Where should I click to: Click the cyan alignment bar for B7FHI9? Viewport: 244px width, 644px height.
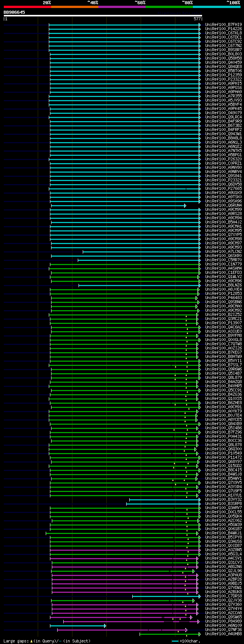pyautogui.click(x=125, y=25)
